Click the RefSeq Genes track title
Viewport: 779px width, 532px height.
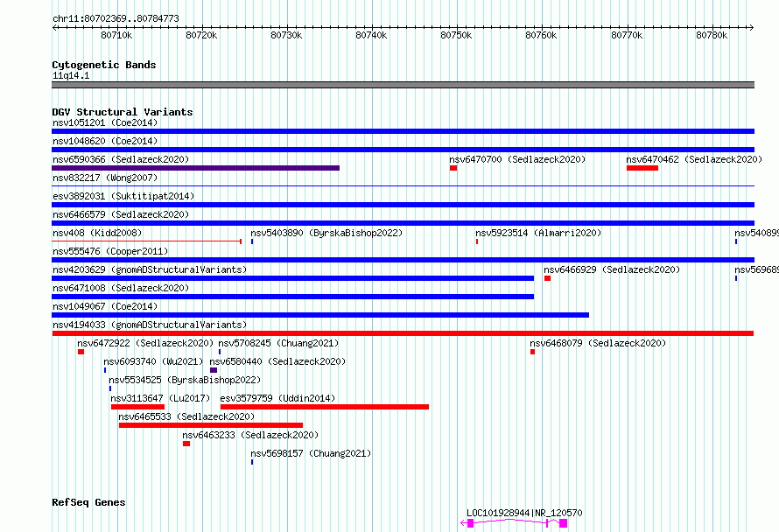(88, 502)
